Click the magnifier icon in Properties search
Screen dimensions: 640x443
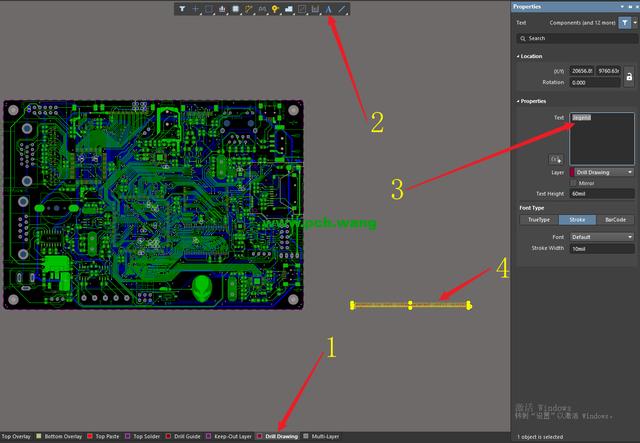point(523,38)
